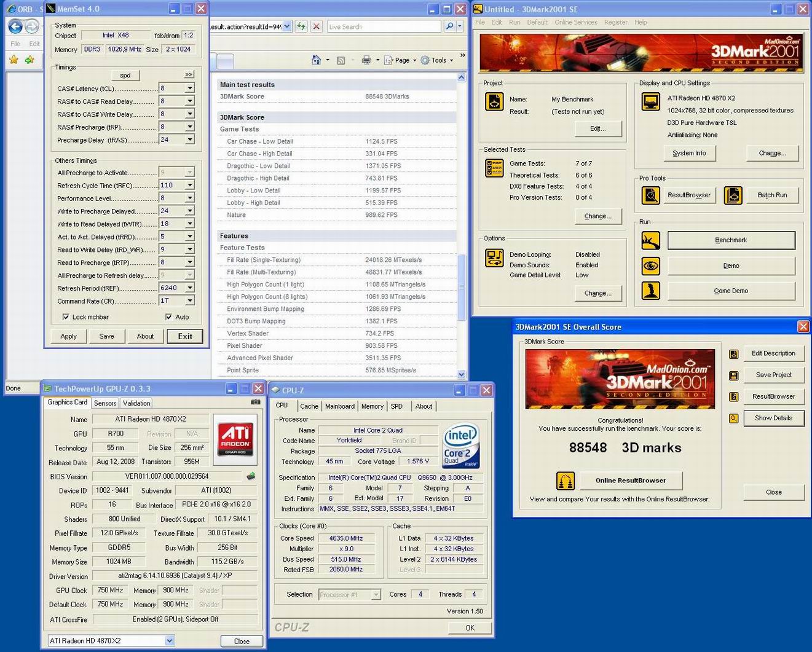Click the Exit button in MemSet
The width and height of the screenshot is (812, 652).
[185, 336]
